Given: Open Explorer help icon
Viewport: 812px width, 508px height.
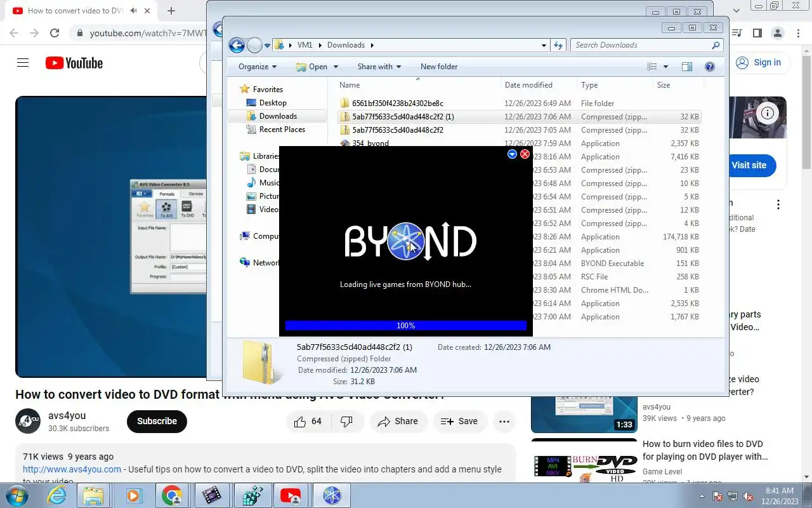Looking at the screenshot, I should [710, 67].
